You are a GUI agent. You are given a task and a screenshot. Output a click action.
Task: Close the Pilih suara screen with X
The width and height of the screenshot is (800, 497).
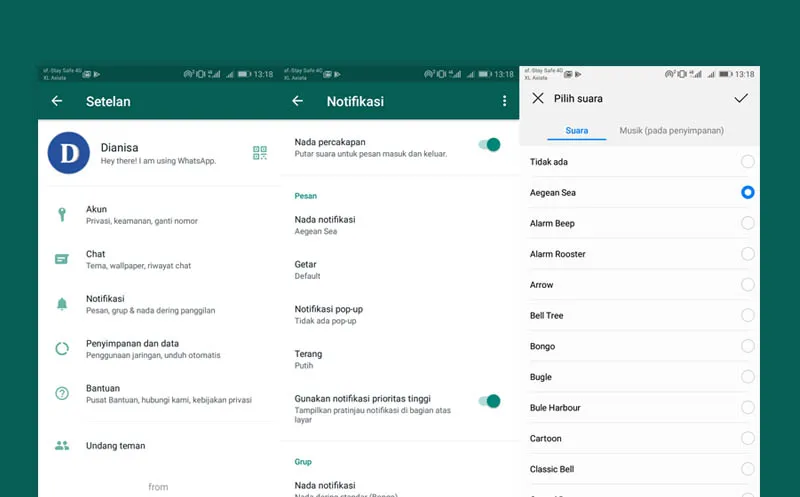click(x=538, y=98)
